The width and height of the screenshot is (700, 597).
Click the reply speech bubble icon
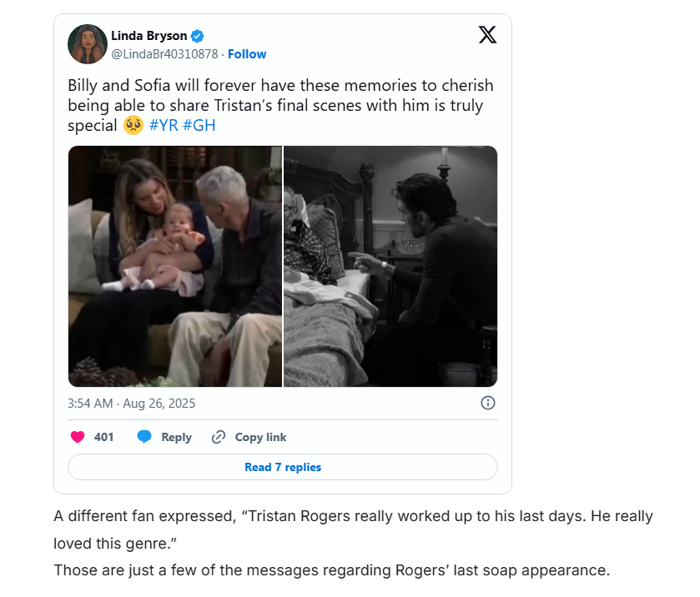[144, 437]
